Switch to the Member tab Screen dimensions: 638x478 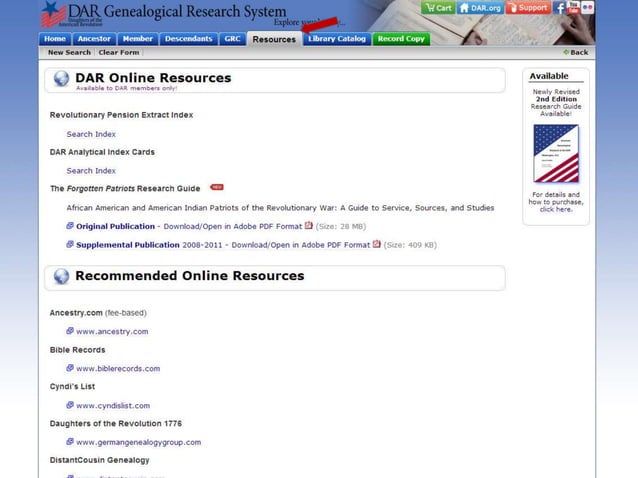coord(138,39)
